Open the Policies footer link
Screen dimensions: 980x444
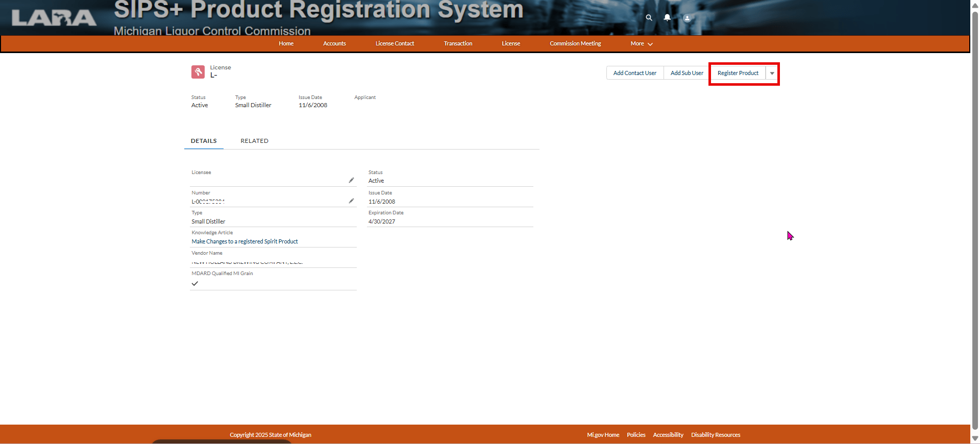[x=636, y=435]
